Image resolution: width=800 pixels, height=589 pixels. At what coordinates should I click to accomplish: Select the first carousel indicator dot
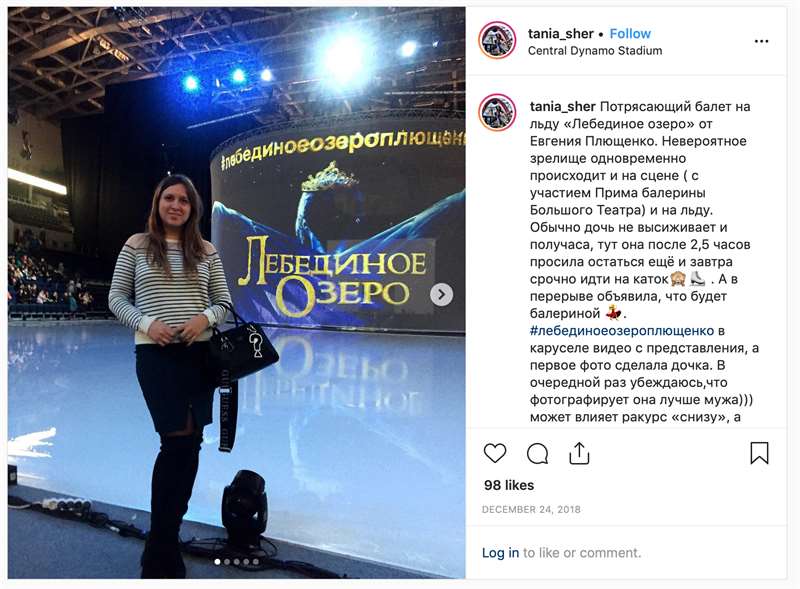[x=218, y=561]
